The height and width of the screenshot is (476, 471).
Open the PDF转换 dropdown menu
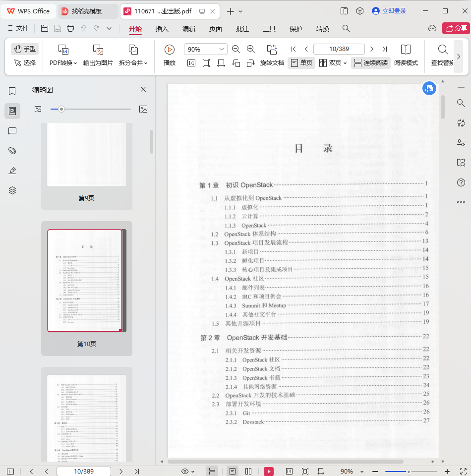point(63,63)
